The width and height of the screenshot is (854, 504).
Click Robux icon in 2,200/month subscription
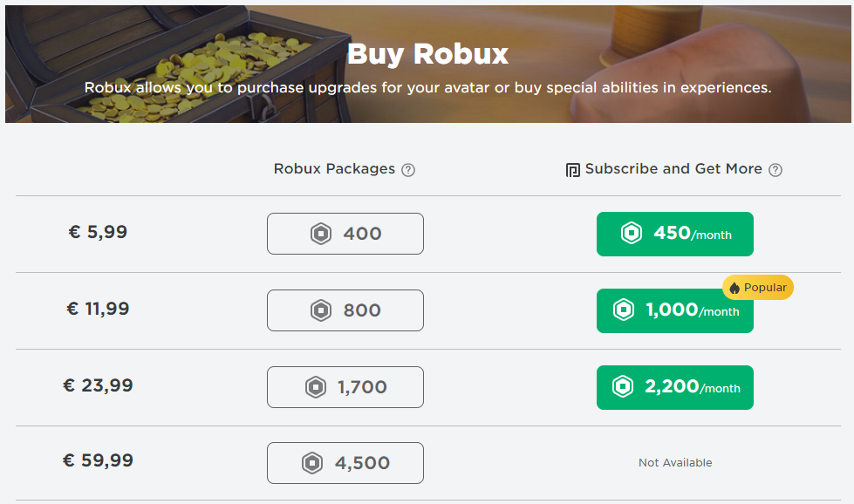(x=623, y=387)
